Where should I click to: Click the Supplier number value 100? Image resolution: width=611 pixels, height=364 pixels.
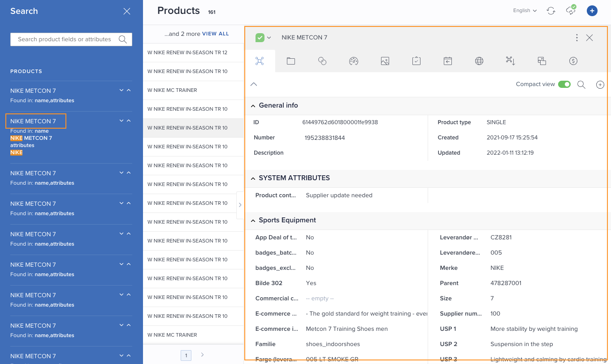[x=495, y=313]
